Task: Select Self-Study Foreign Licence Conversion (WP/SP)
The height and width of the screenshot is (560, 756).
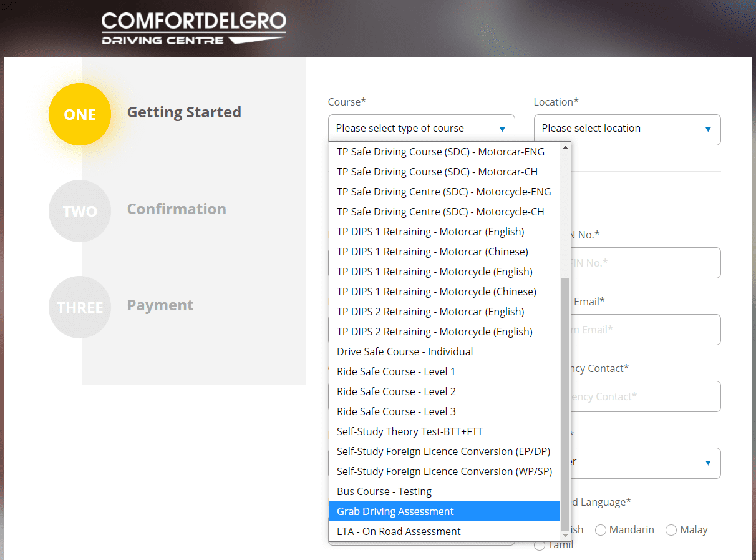Action: coord(444,471)
